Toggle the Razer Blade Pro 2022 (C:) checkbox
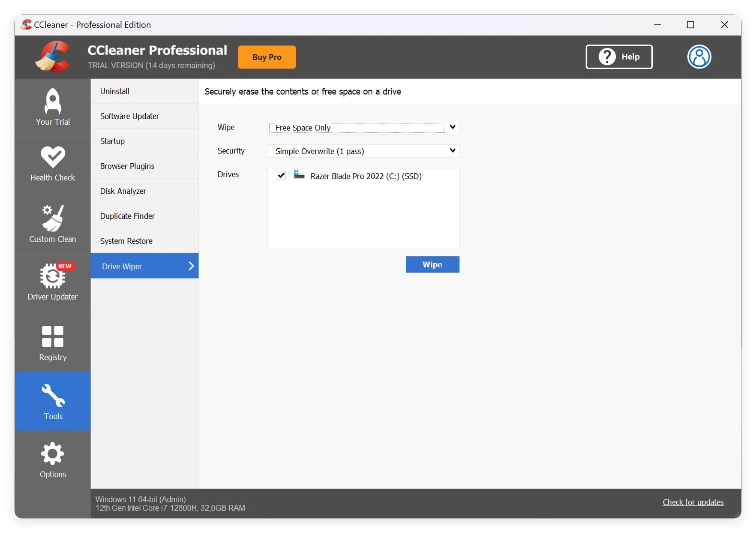This screenshot has height=533, width=756. click(x=281, y=176)
